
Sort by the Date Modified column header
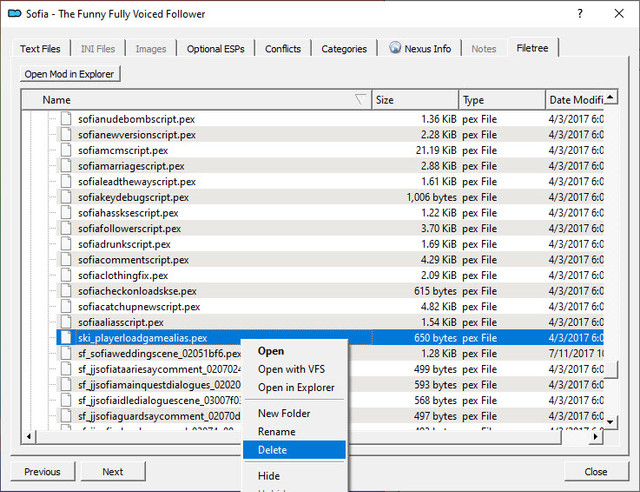[575, 100]
